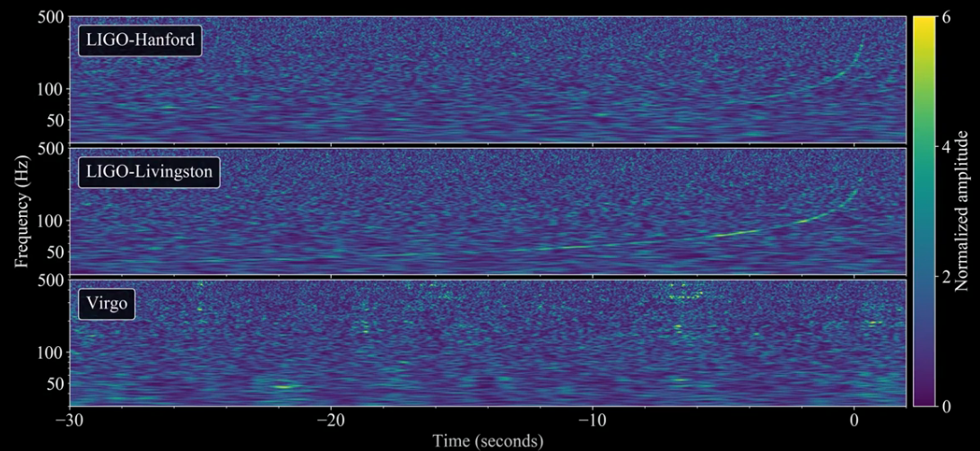Select the 0 tick on the time axis
980x451 pixels.
854,421
